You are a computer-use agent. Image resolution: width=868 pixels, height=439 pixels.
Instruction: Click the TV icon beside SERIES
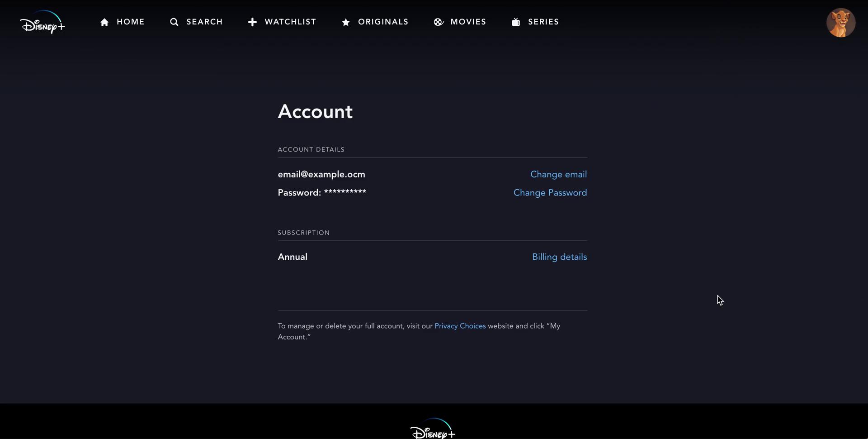pyautogui.click(x=516, y=22)
